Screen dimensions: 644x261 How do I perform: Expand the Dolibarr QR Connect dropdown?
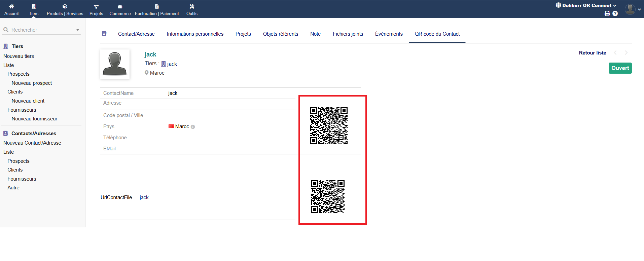point(586,5)
